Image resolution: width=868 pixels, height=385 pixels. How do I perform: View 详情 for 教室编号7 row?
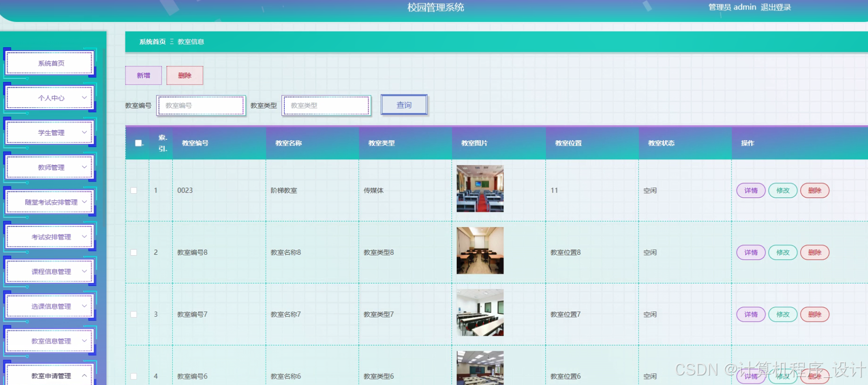[x=751, y=314]
